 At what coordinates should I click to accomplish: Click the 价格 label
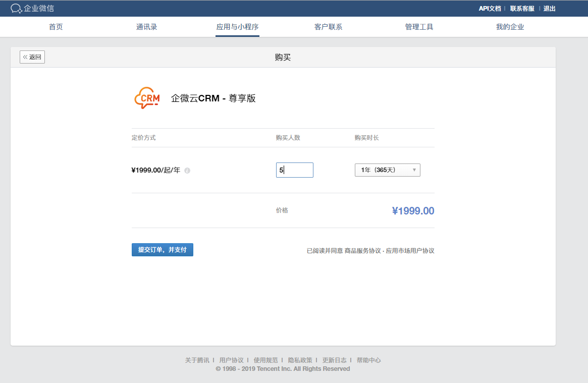coord(282,210)
